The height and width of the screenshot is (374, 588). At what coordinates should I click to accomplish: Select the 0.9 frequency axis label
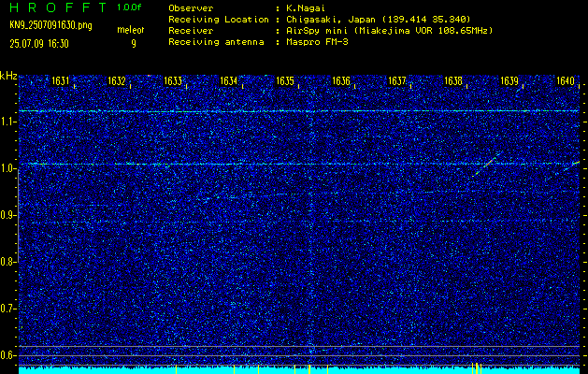7,215
